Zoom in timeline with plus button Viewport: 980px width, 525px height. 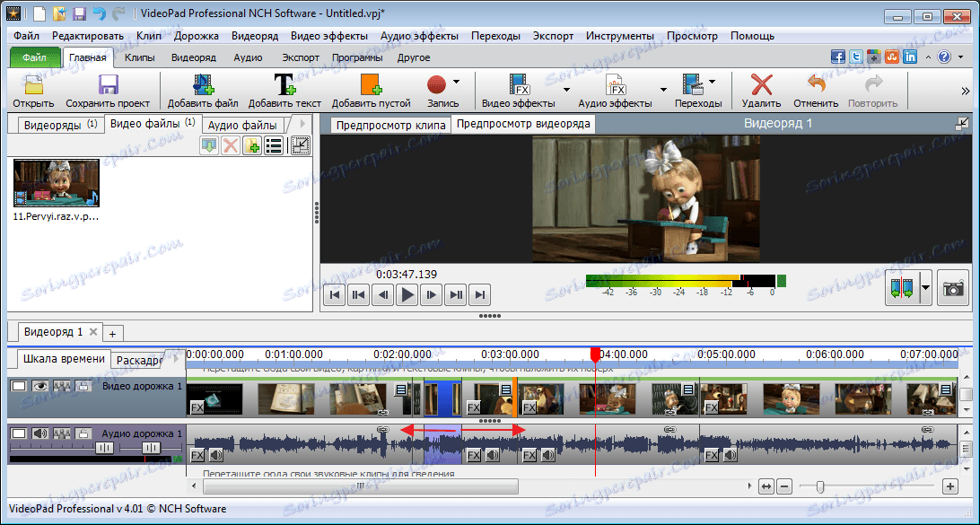pos(950,486)
